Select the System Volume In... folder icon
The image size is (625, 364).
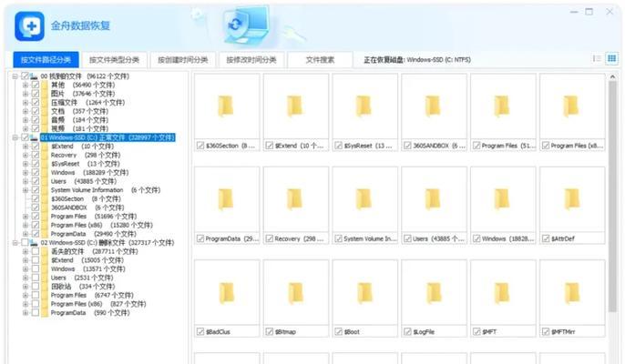(x=364, y=199)
